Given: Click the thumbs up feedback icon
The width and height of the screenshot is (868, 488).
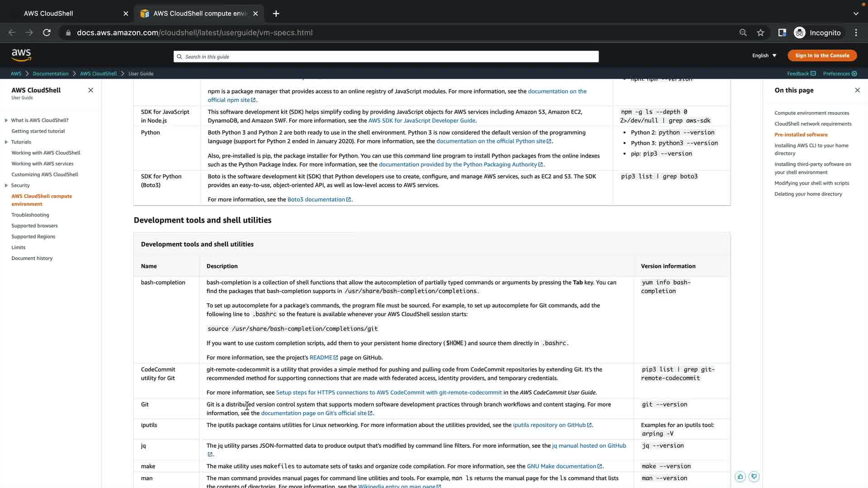Looking at the screenshot, I should pos(740,477).
